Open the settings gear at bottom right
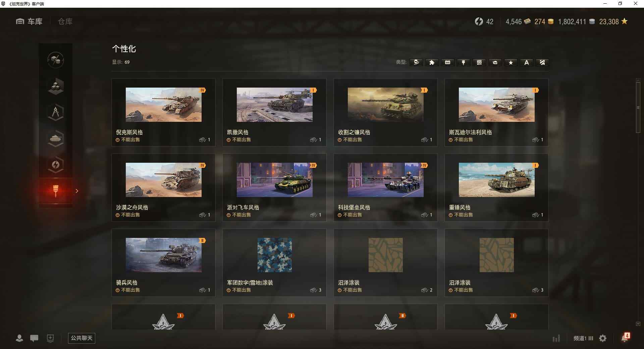 [x=603, y=338]
